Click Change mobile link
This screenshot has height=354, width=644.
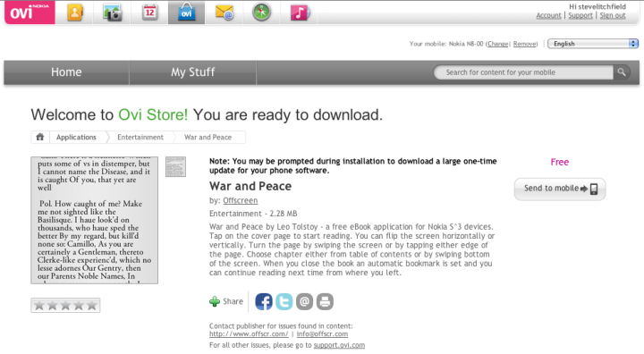click(x=498, y=44)
